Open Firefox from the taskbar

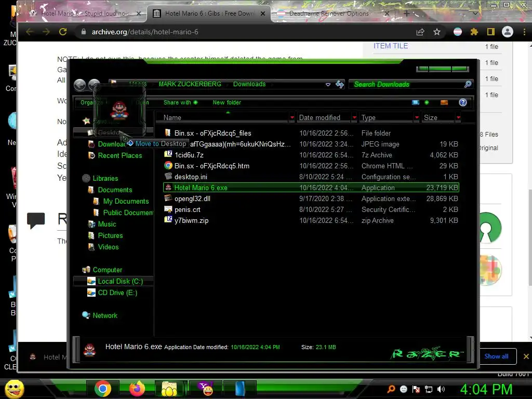tap(137, 389)
